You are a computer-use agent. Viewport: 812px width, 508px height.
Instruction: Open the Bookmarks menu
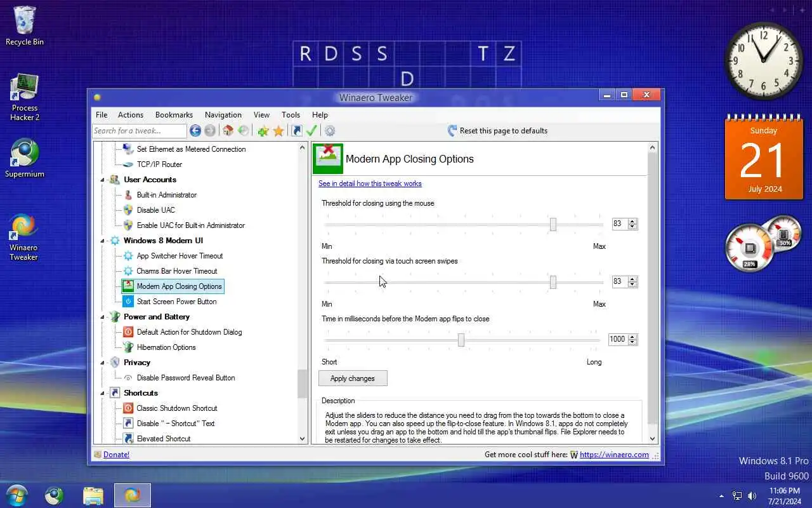[174, 115]
